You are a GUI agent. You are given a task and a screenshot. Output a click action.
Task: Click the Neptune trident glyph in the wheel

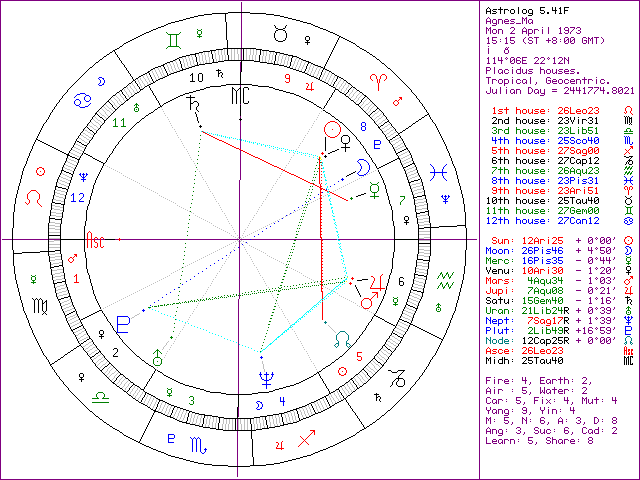267,378
